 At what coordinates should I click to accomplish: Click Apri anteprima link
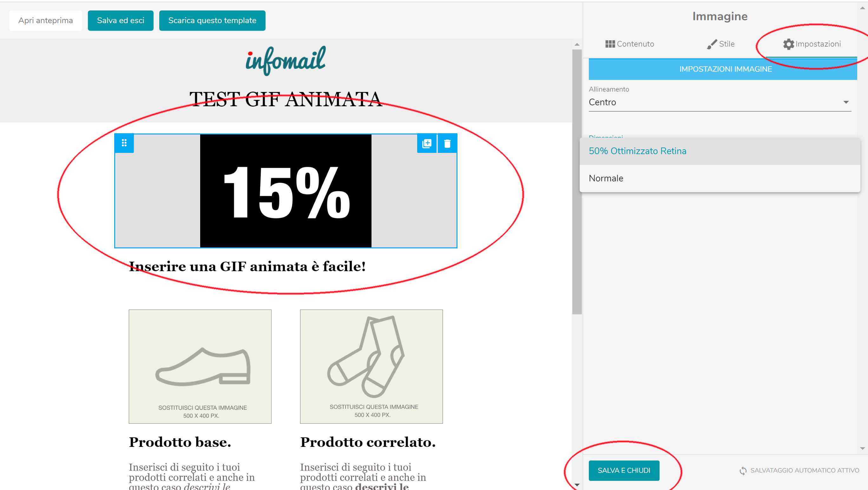pos(46,20)
